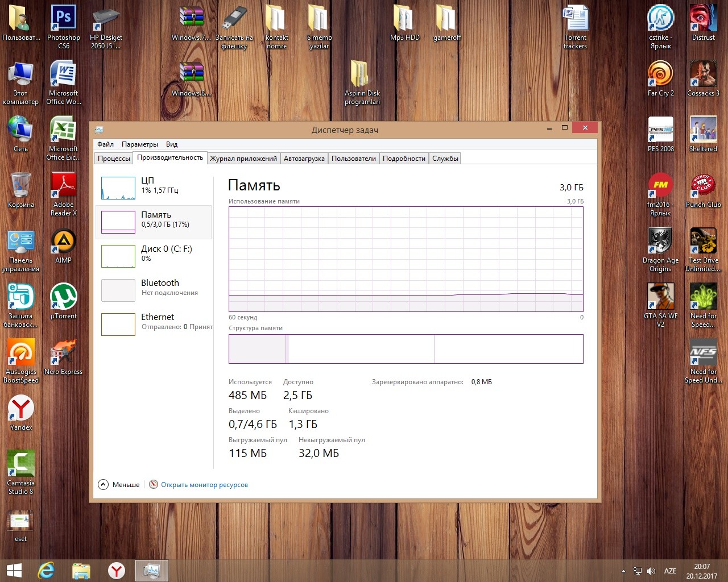
Task: Switch to the Автозагрузка tab
Action: (304, 159)
